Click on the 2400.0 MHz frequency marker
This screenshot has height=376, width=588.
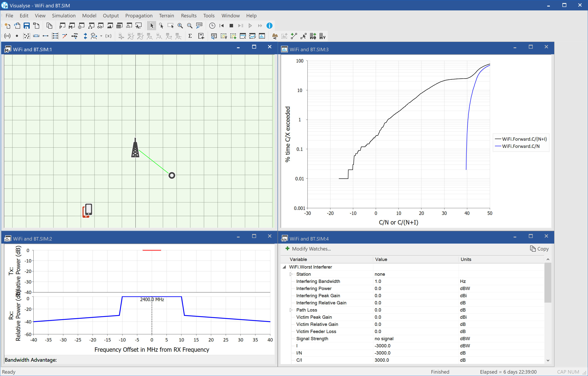coord(151,299)
